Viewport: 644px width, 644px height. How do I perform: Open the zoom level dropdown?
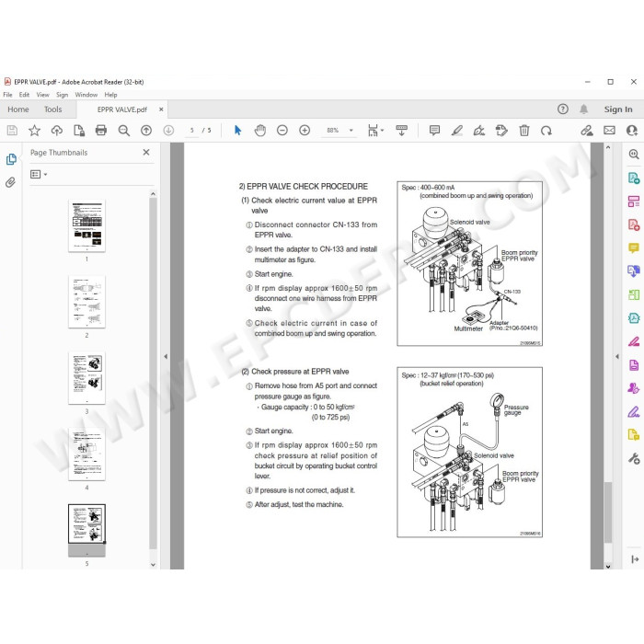pyautogui.click(x=351, y=131)
